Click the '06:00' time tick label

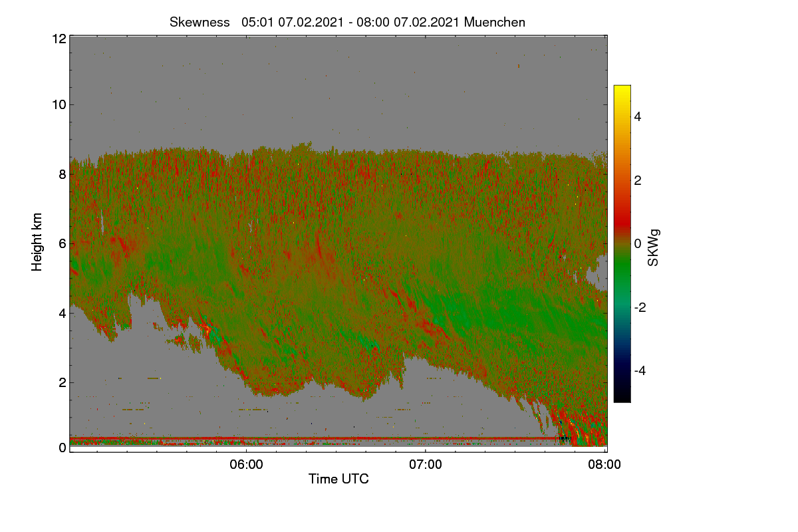(246, 465)
